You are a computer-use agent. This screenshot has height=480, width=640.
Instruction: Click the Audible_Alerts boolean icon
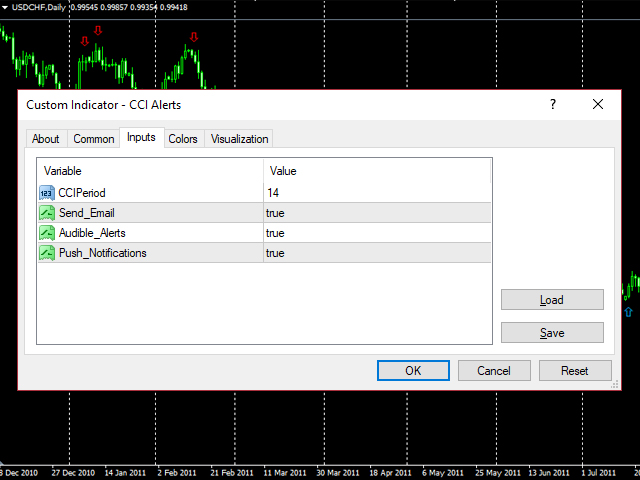point(47,233)
